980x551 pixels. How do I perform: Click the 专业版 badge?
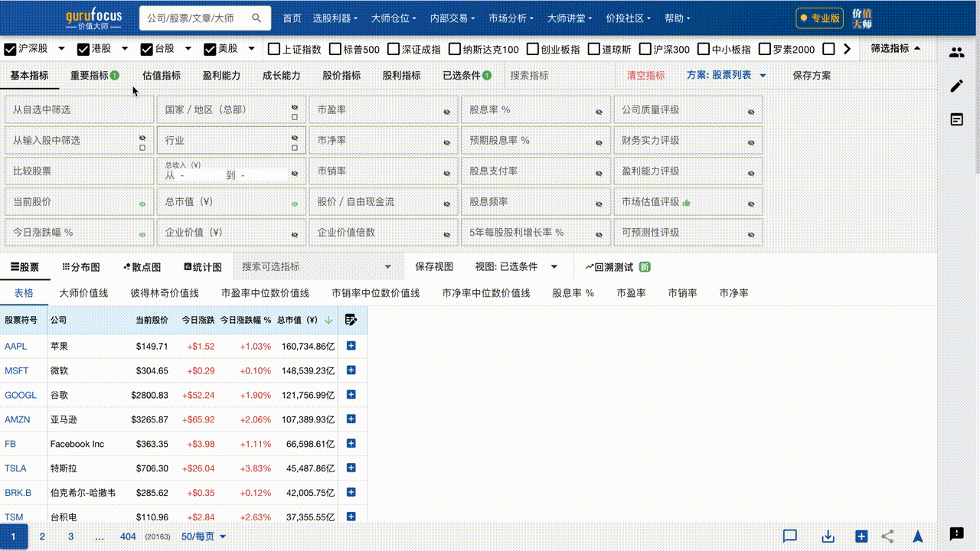point(820,18)
